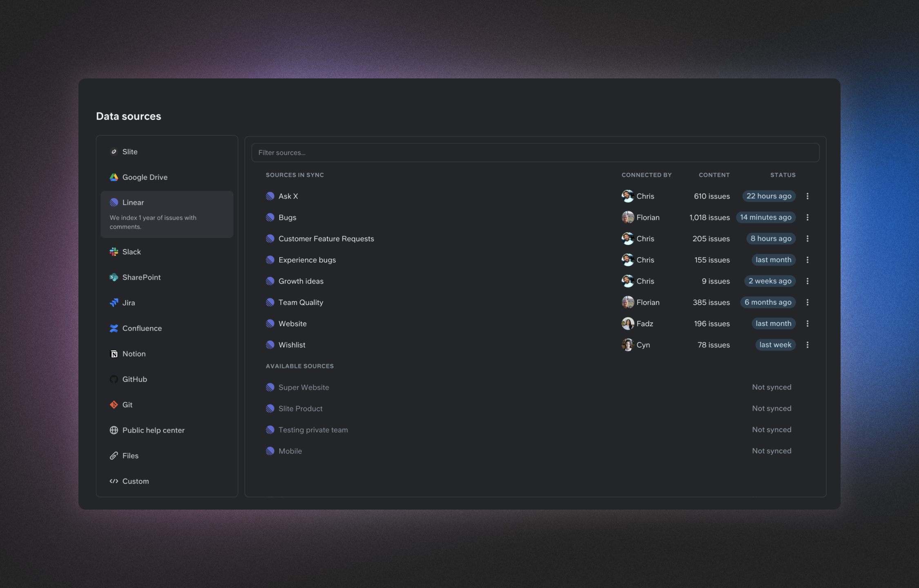Image resolution: width=919 pixels, height=588 pixels.
Task: Click the Linear icon beside Ask X
Action: [x=270, y=196]
